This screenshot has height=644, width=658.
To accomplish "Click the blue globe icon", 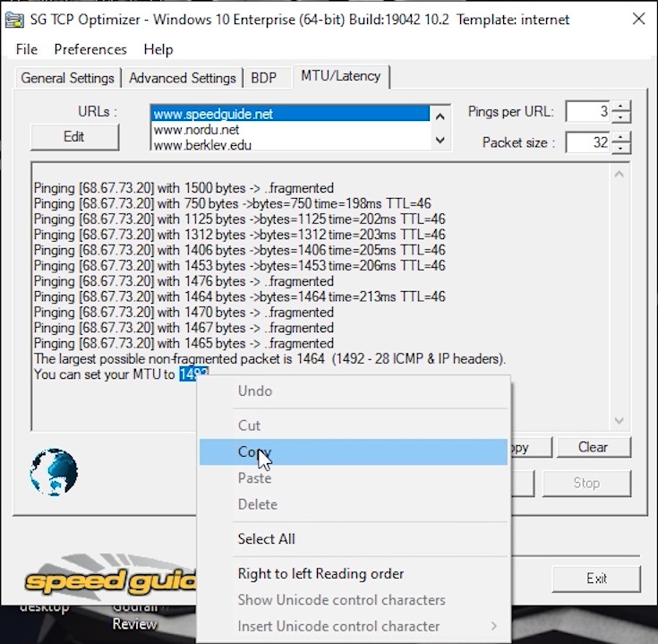I will tap(54, 472).
